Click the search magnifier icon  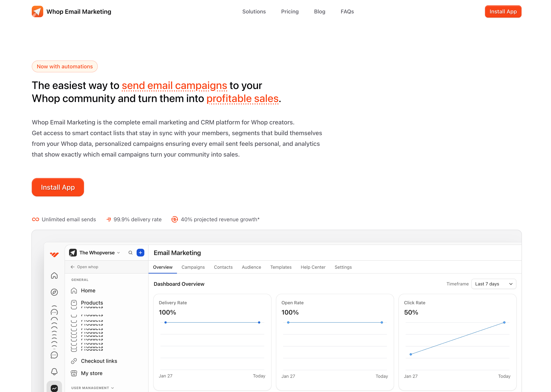[x=130, y=253]
